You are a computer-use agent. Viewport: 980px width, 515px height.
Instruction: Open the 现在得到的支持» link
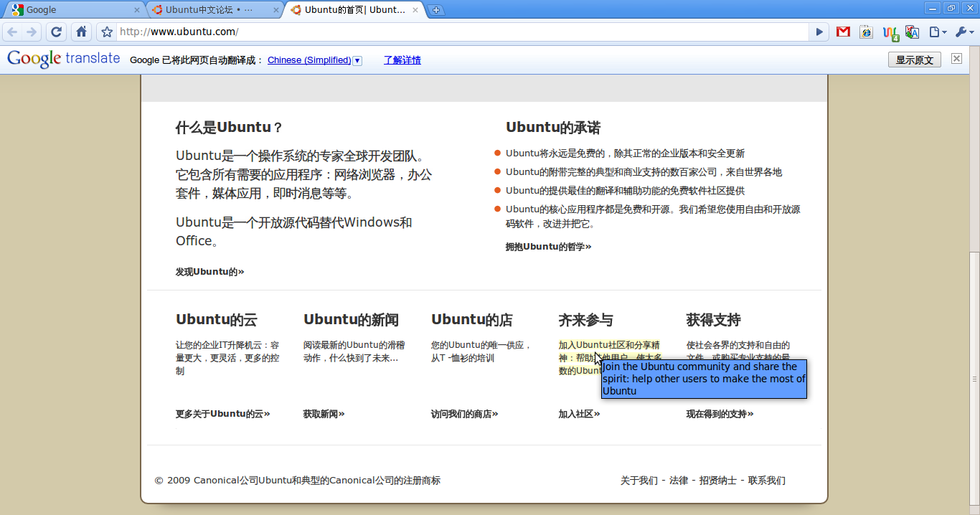[720, 414]
